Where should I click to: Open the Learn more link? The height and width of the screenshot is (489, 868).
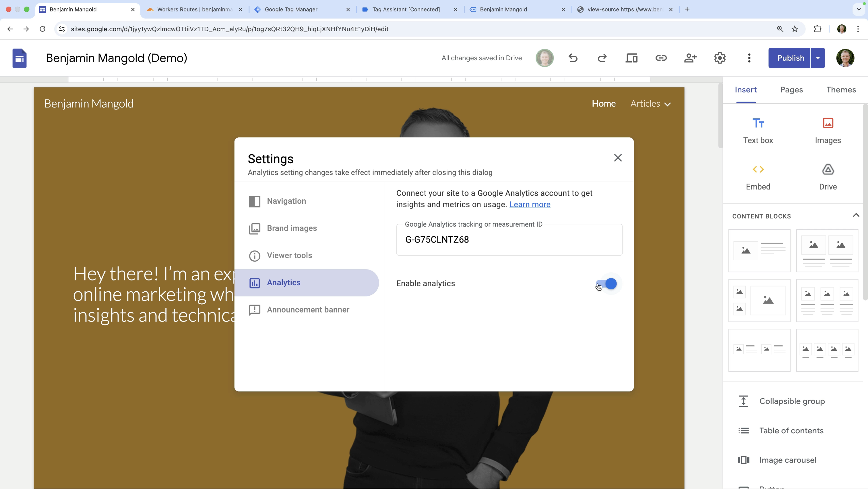(x=530, y=205)
